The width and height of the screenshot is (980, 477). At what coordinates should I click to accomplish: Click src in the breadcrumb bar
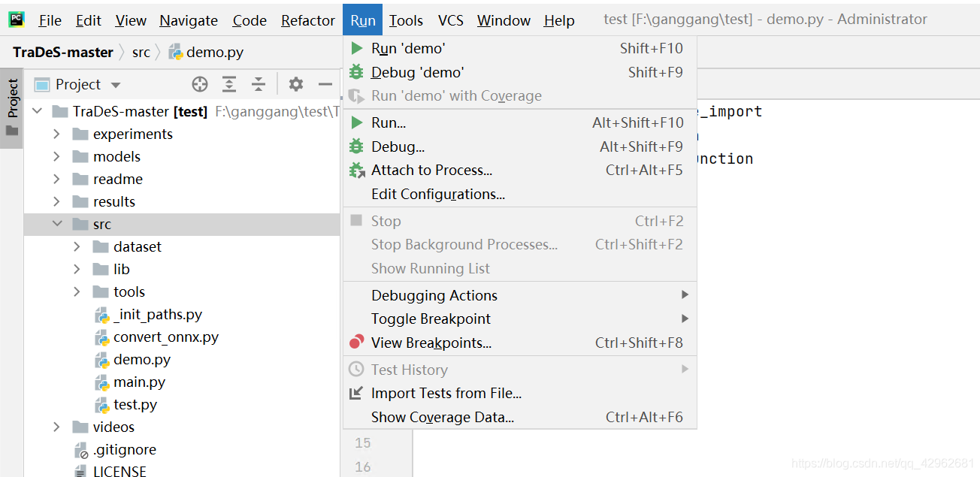point(141,52)
